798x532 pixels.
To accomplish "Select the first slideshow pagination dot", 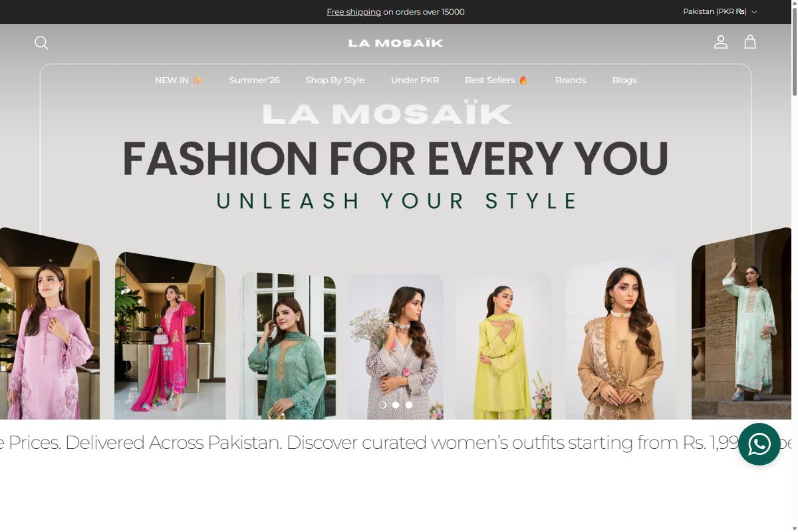I will pos(382,405).
